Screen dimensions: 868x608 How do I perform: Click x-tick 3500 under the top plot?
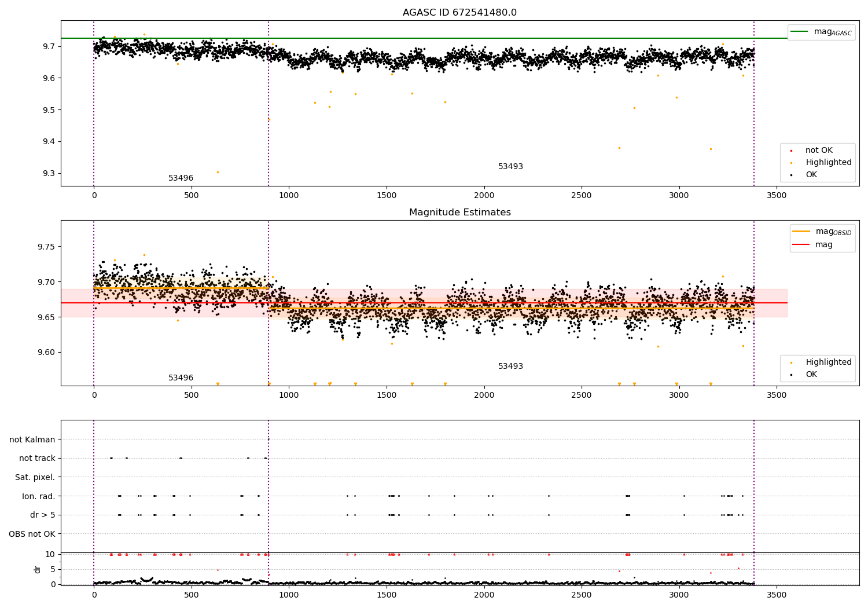777,195
